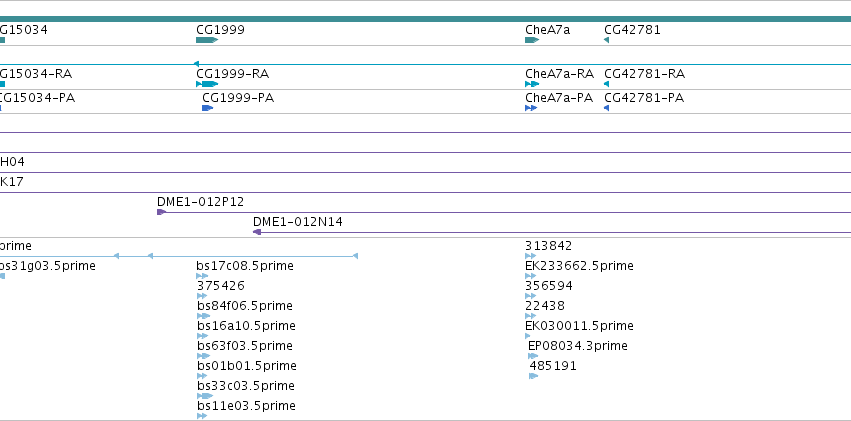This screenshot has height=421, width=851.
Task: Select the bs84f06.5prime EST glyph
Action: [204, 316]
